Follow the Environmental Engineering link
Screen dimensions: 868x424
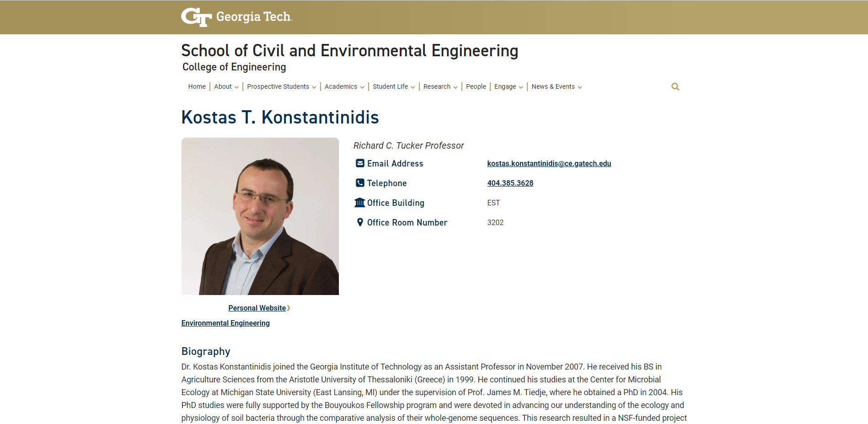tap(225, 323)
